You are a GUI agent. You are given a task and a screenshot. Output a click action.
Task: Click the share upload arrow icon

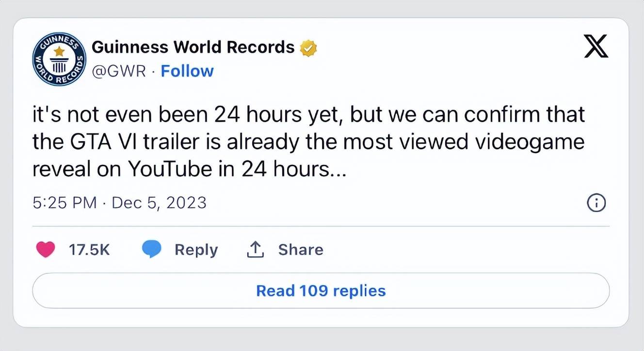[255, 250]
